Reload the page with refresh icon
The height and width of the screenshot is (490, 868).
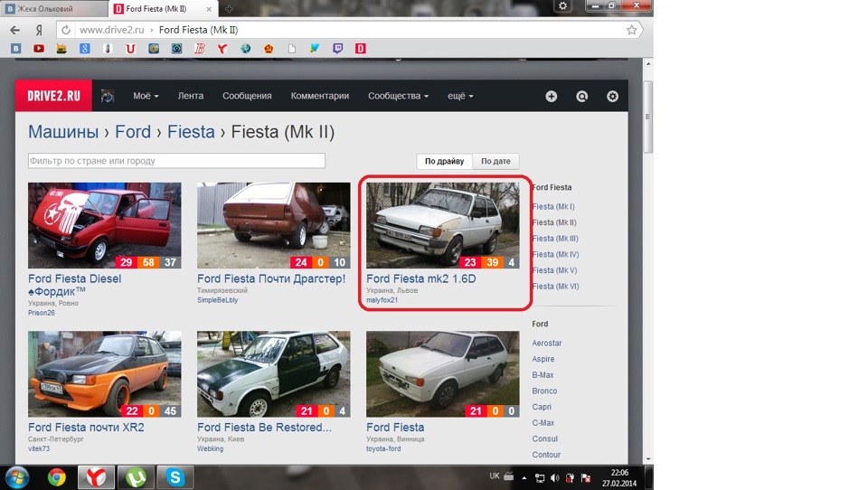point(66,30)
